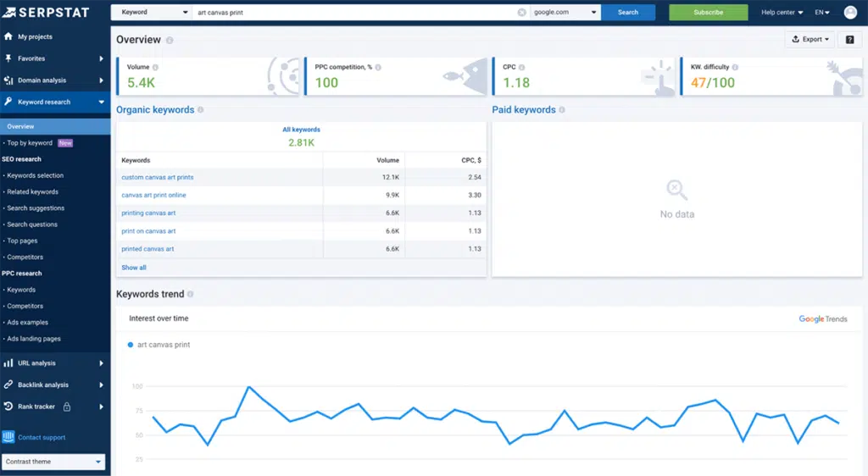Open Related keywords in sidebar

(x=32, y=191)
